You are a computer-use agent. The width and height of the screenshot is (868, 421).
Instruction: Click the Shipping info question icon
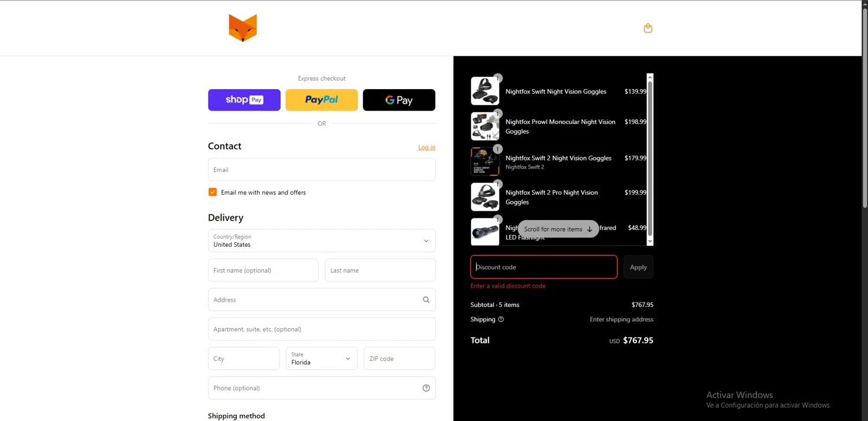click(x=501, y=319)
